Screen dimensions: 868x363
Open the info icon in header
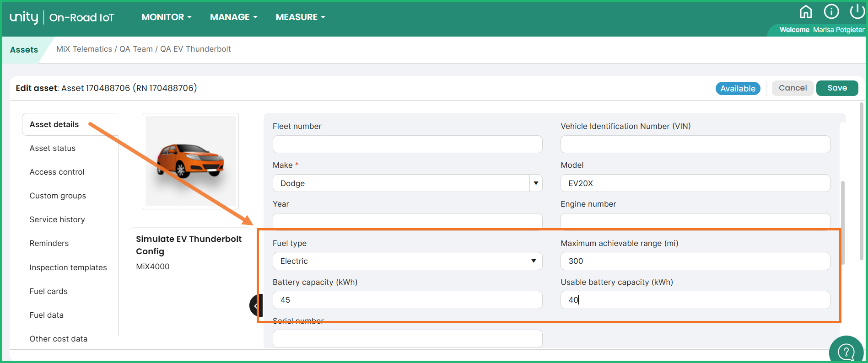click(831, 11)
